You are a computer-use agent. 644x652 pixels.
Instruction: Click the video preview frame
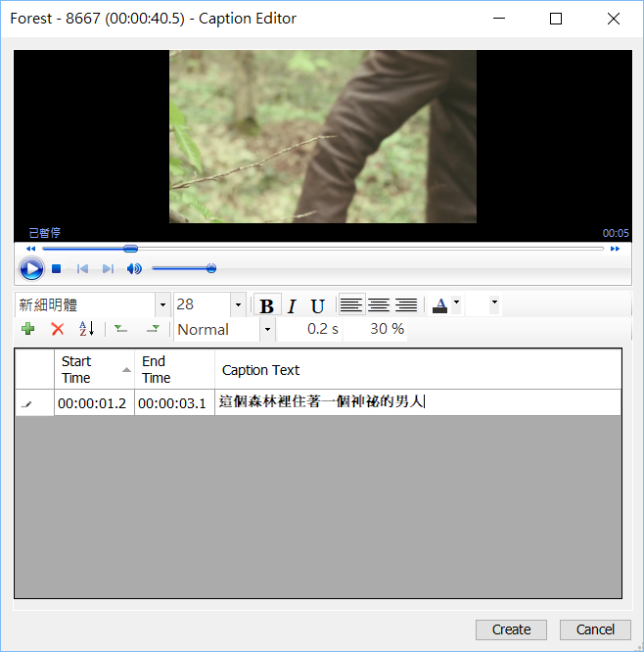coord(323,136)
